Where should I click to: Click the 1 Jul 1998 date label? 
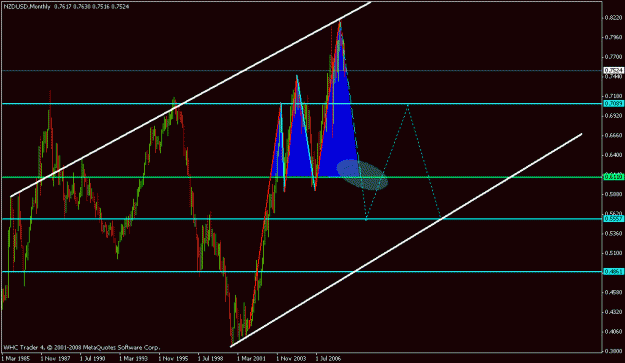(210, 358)
